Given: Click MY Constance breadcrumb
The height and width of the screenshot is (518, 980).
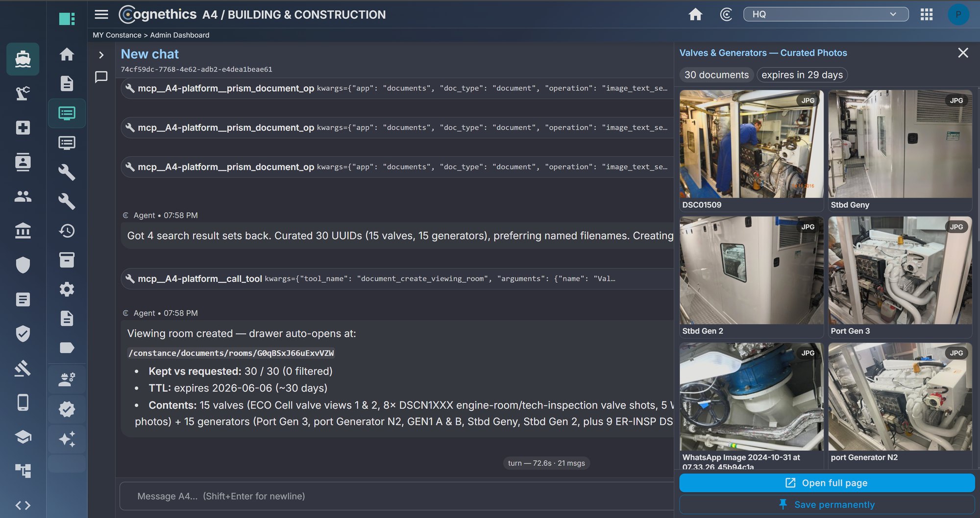Looking at the screenshot, I should pyautogui.click(x=117, y=35).
